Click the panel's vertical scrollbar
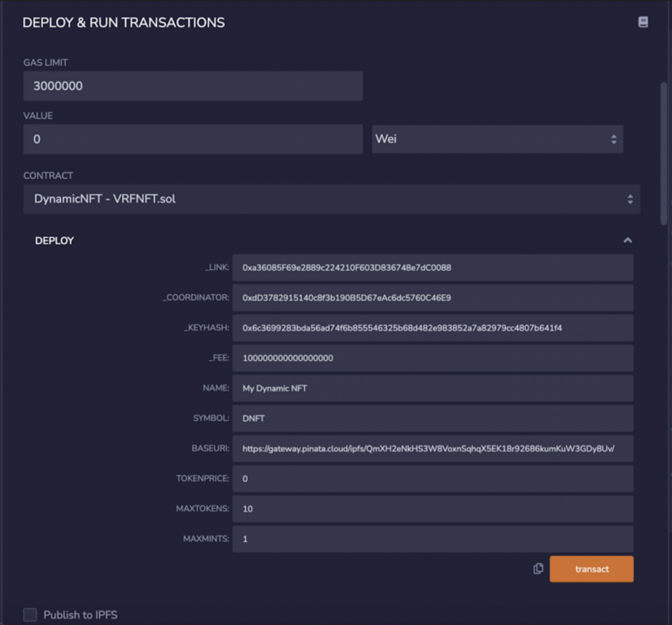Viewport: 672px width, 625px height. [664, 154]
